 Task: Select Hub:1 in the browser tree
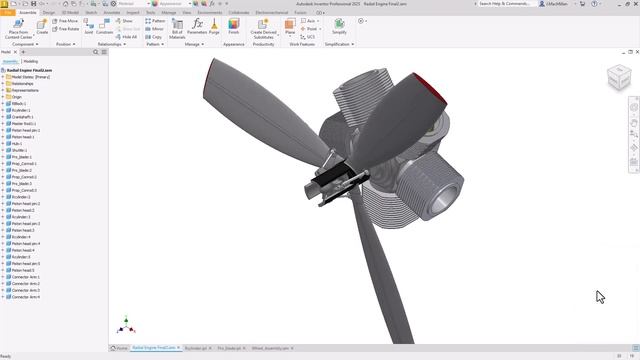coord(17,144)
